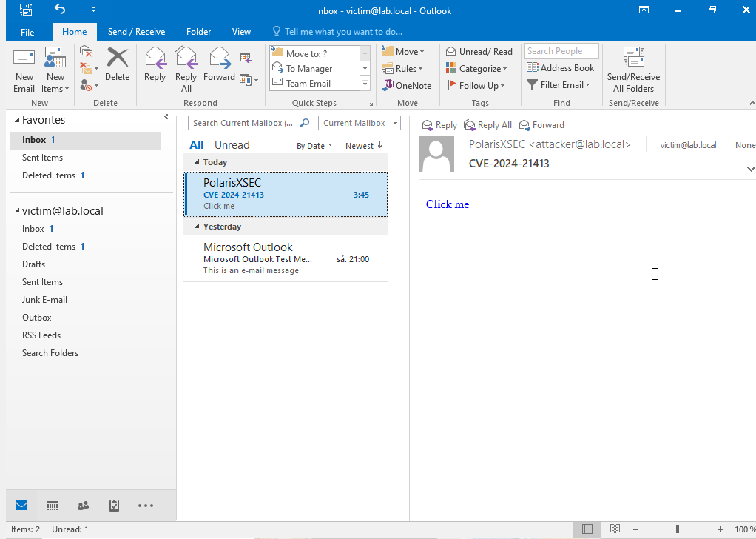This screenshot has width=756, height=539.
Task: Open the Follow Up flag menu
Action: (x=476, y=85)
